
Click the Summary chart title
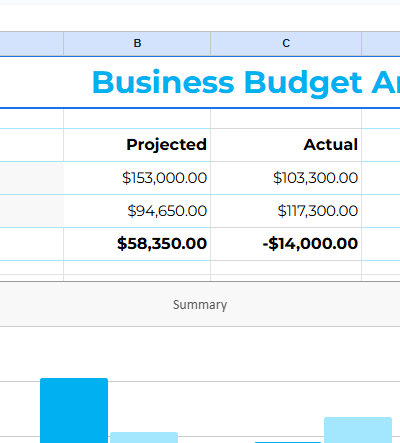click(x=200, y=305)
